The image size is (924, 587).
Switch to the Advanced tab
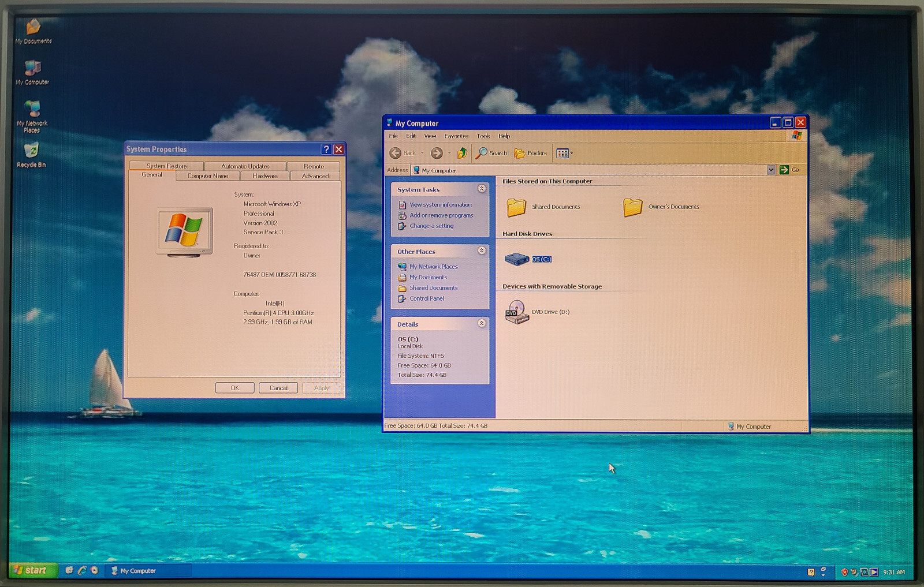tap(315, 175)
